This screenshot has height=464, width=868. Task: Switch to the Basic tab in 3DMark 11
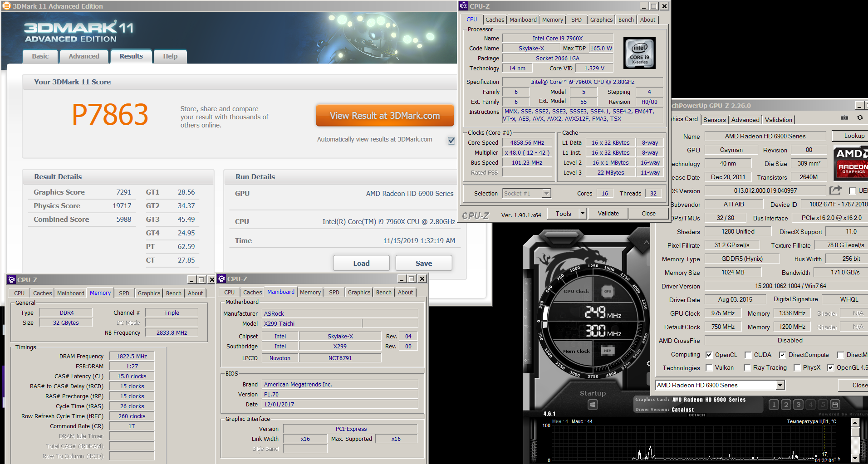[40, 56]
